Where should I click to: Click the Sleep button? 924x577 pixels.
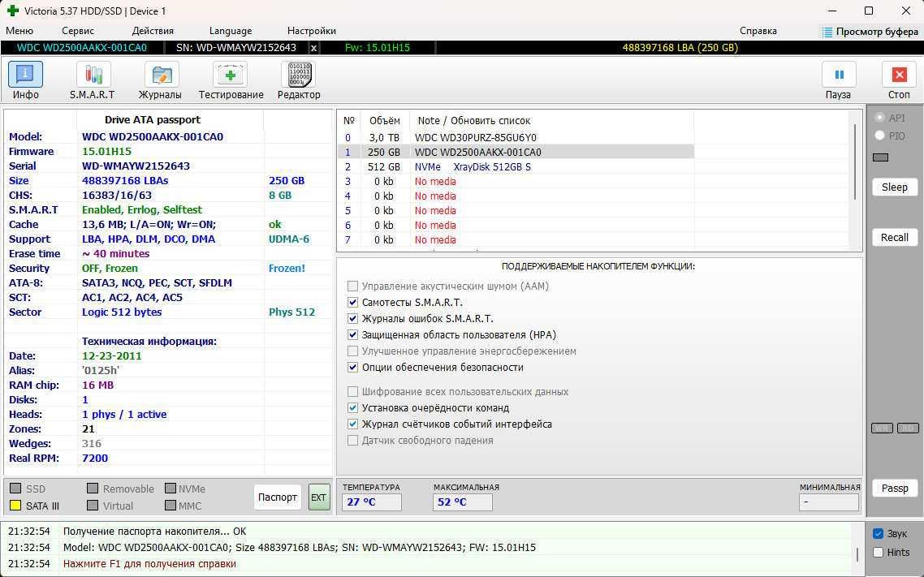[895, 187]
